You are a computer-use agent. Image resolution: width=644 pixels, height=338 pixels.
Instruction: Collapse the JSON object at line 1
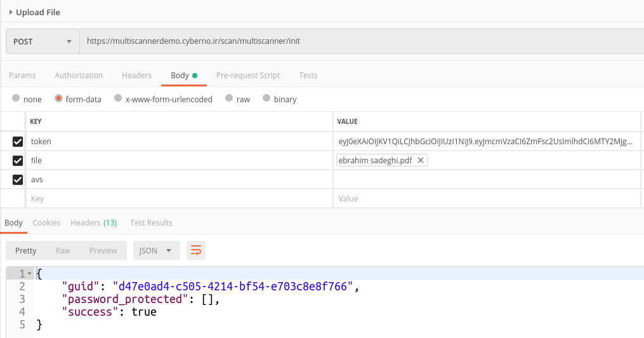pos(29,274)
